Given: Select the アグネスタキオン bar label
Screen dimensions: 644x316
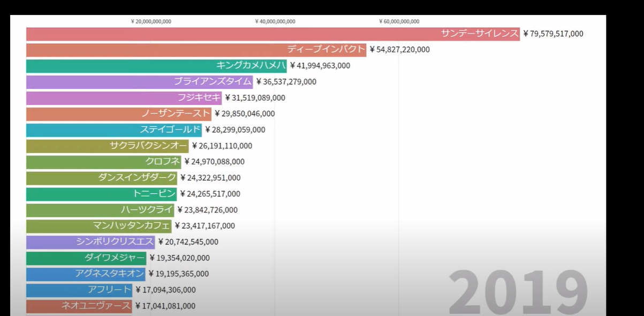Looking at the screenshot, I should pos(110,274).
